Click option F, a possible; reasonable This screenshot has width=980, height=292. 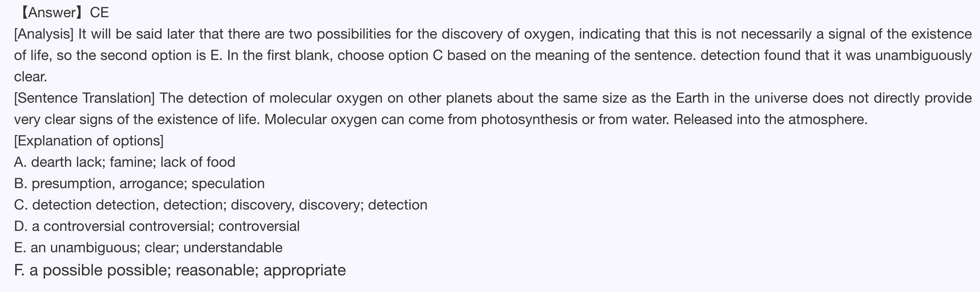coord(180,270)
